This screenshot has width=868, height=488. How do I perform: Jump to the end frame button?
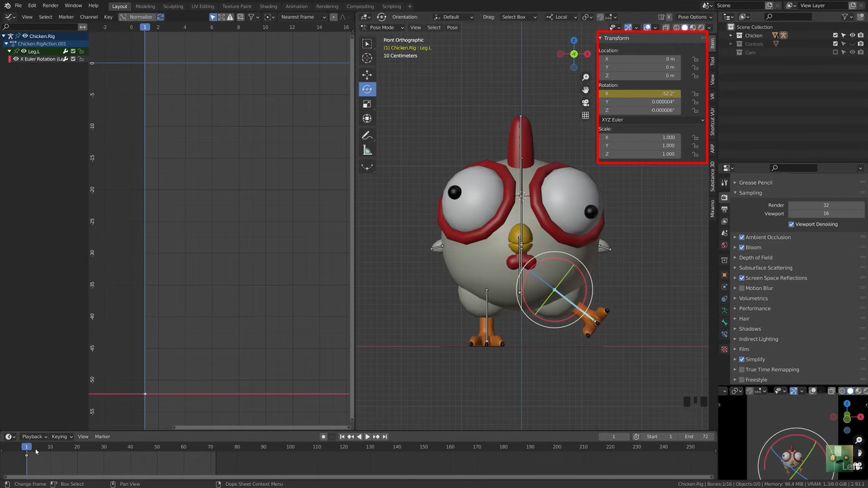click(384, 436)
